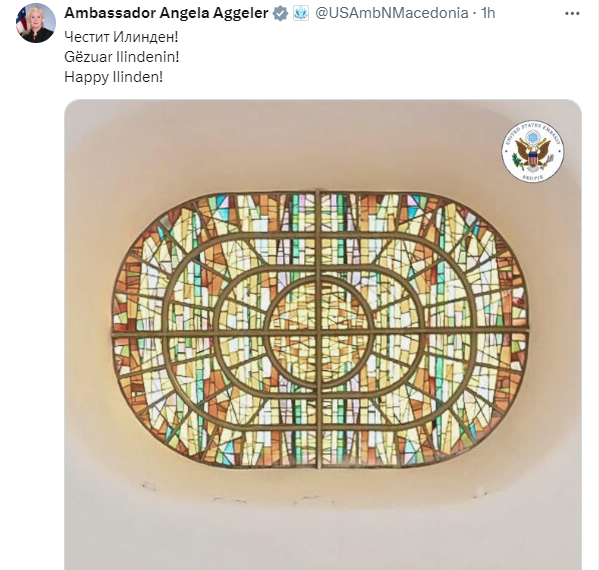Open the three-dot more options menu
Image resolution: width=599 pixels, height=570 pixels.
click(x=572, y=13)
